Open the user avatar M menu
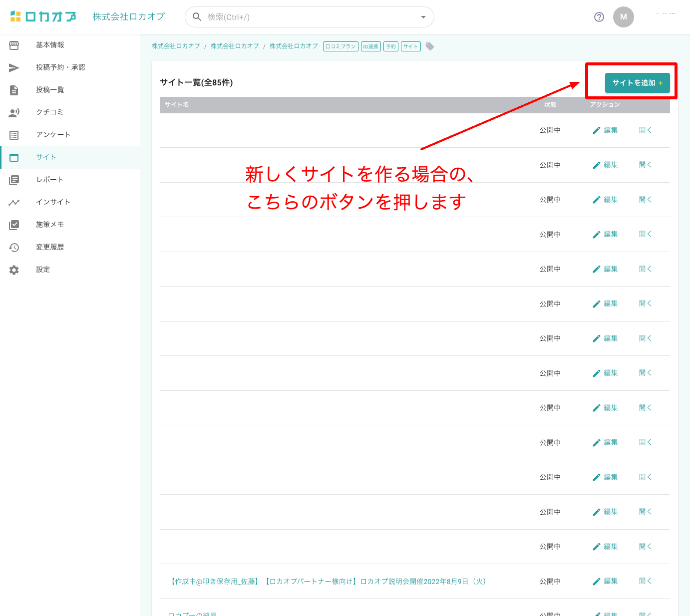690x616 pixels. pyautogui.click(x=623, y=17)
